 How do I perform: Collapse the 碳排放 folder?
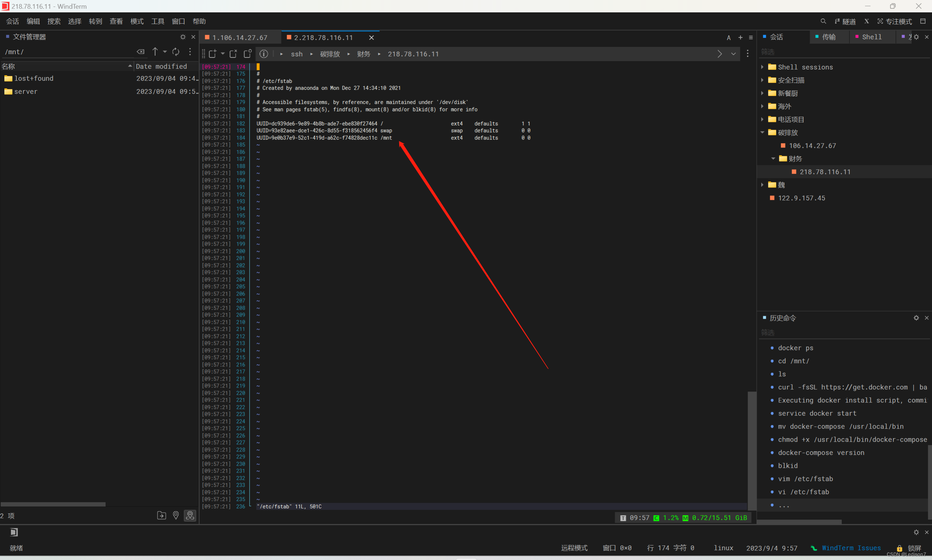(762, 132)
